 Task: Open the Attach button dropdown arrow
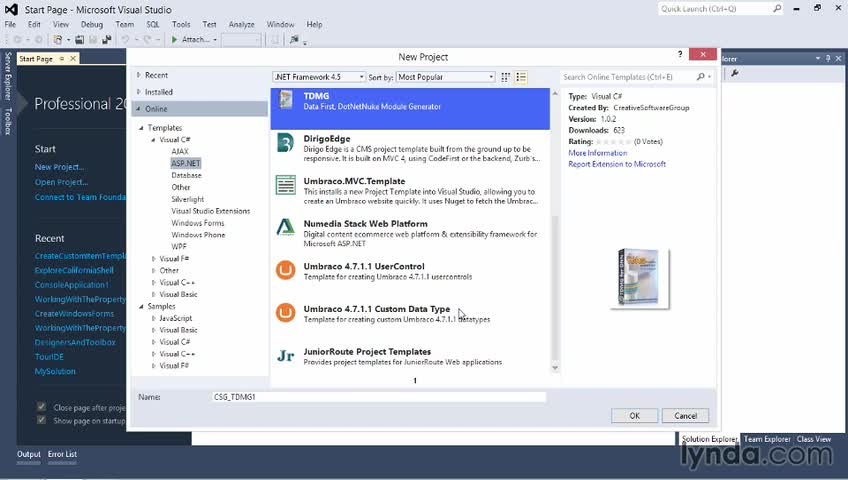pos(215,40)
